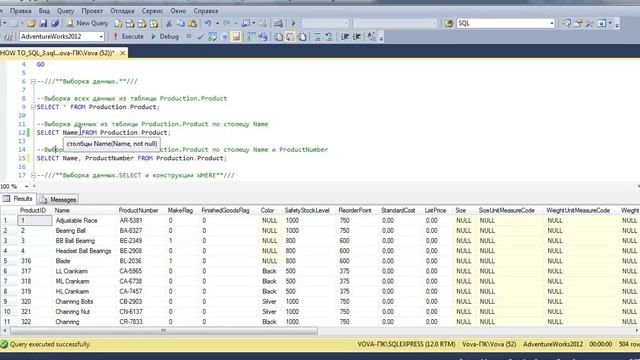This screenshot has height=360, width=640.
Task: Open Query Options dialog icon
Action: click(x=224, y=37)
